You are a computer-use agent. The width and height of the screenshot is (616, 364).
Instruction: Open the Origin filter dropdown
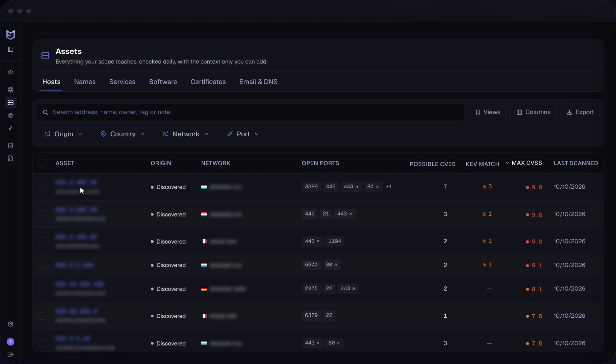[63, 134]
